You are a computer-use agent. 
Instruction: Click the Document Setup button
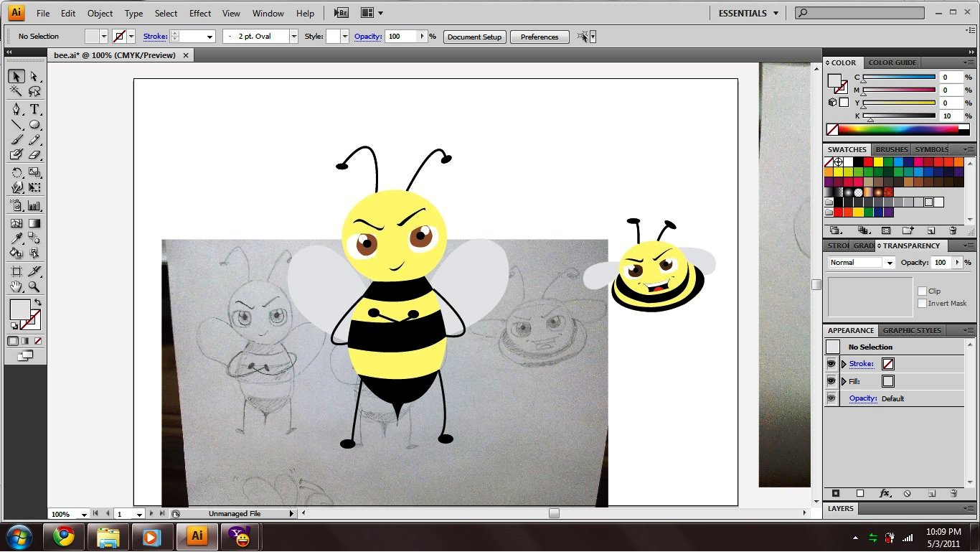point(474,37)
